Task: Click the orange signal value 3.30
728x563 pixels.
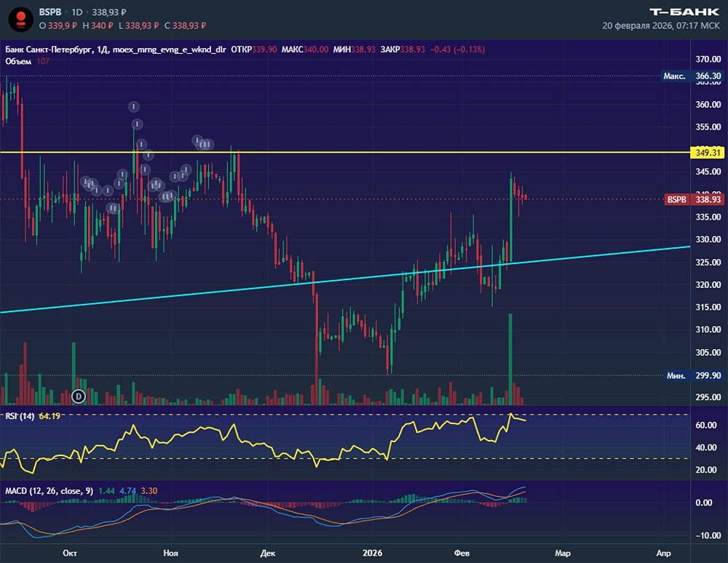Action: coord(149,491)
